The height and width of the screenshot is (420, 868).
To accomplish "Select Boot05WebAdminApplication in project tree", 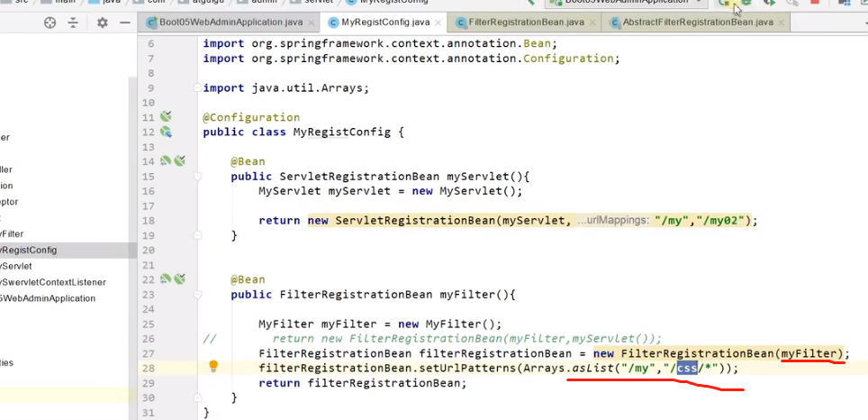I will [x=48, y=298].
